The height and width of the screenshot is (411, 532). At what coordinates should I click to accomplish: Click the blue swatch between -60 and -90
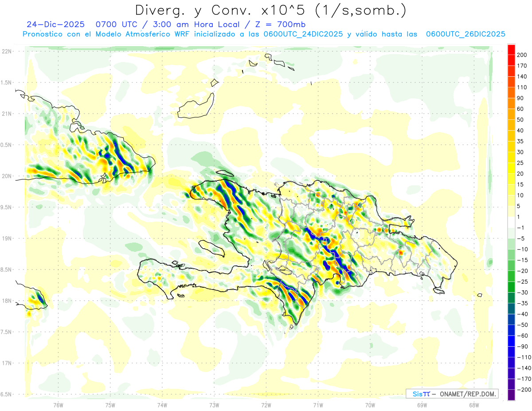pos(511,341)
